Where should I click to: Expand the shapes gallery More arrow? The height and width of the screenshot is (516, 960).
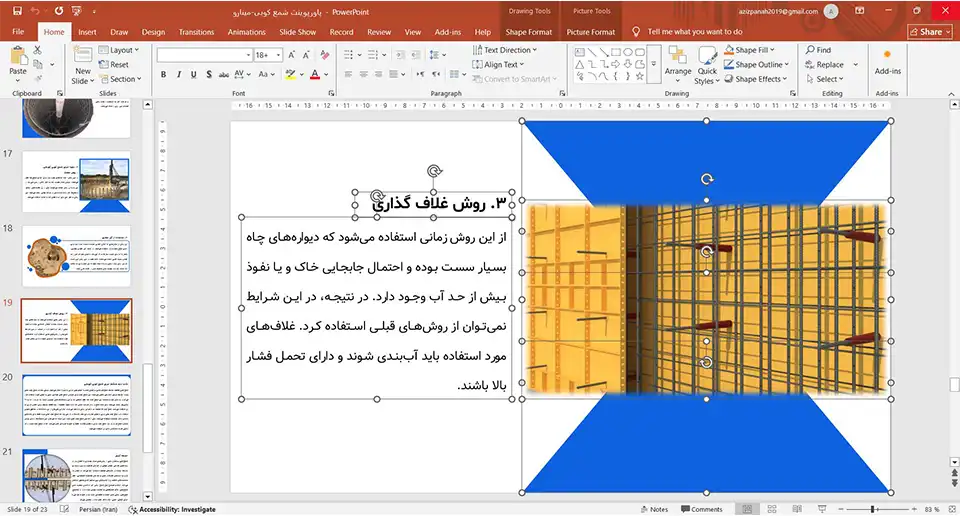click(x=654, y=64)
